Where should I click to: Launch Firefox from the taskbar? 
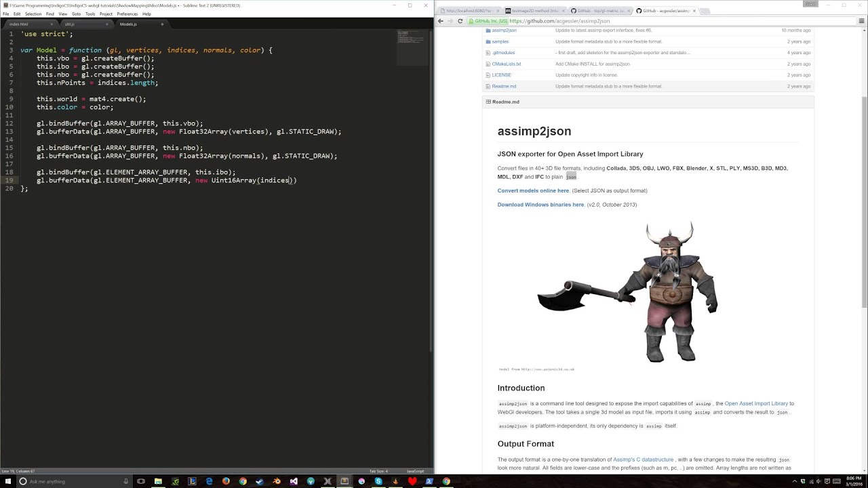coord(226,481)
